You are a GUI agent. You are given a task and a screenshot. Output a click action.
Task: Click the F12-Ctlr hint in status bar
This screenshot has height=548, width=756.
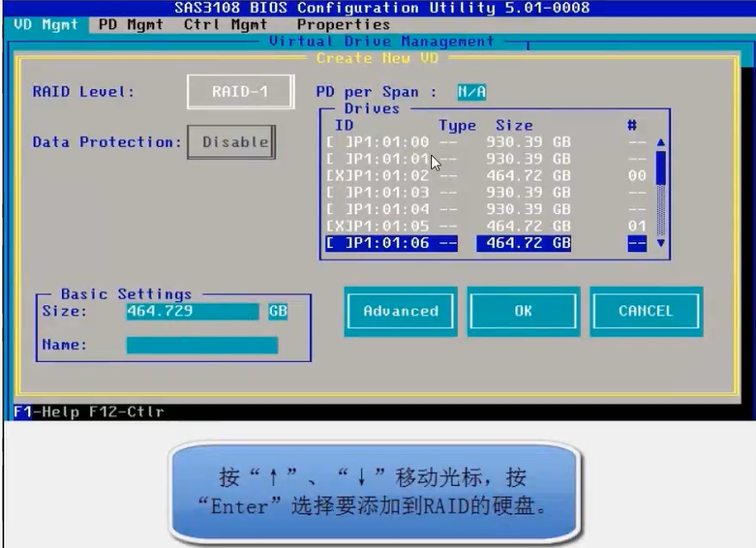click(x=126, y=411)
